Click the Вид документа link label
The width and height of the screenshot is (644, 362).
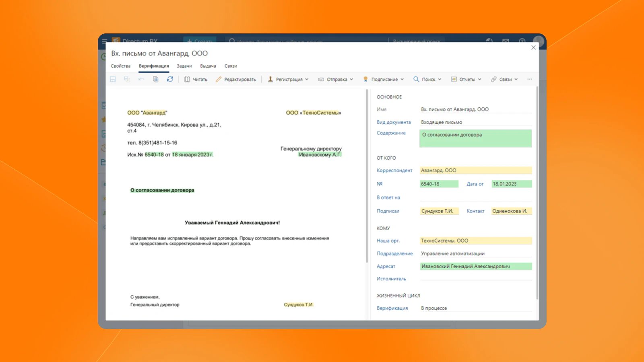(x=394, y=122)
